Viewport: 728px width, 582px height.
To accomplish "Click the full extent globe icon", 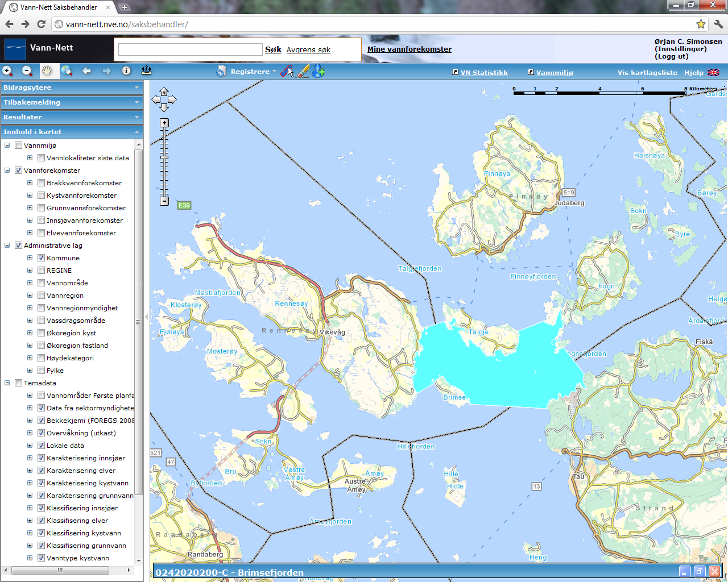I will [67, 71].
